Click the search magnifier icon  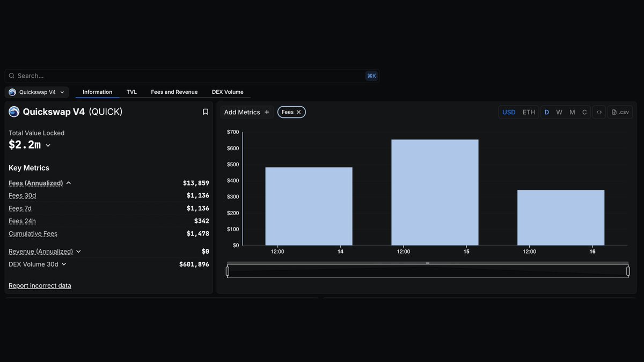coord(12,76)
